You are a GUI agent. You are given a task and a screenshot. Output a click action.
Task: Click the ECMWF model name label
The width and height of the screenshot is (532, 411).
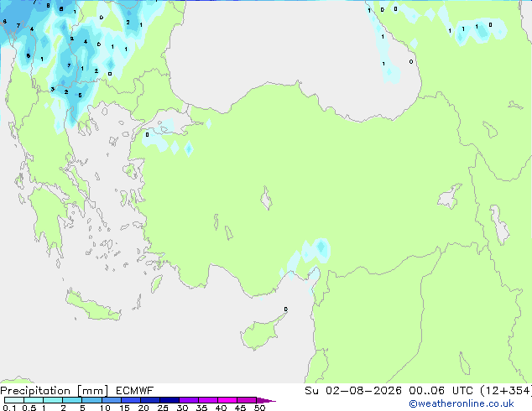tap(135, 391)
